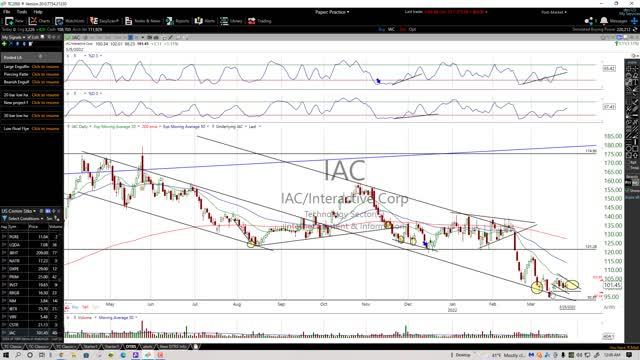Close the second stochastic indicator pane

coord(68,93)
